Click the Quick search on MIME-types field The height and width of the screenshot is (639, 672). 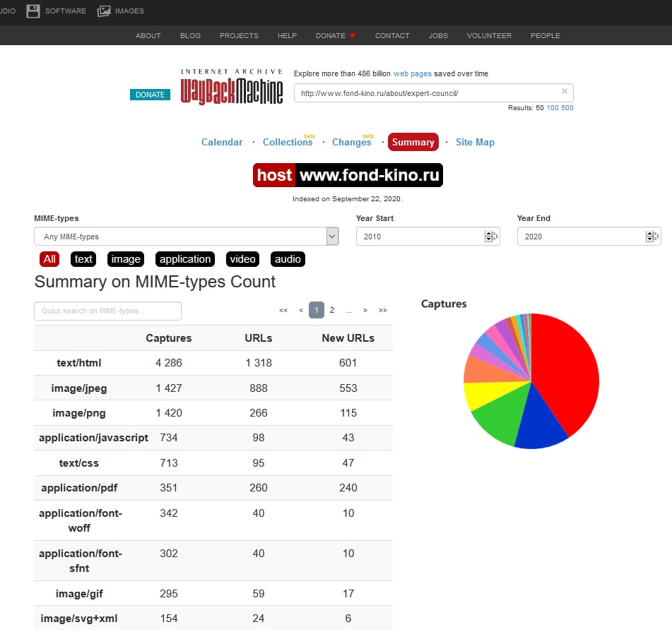click(107, 311)
